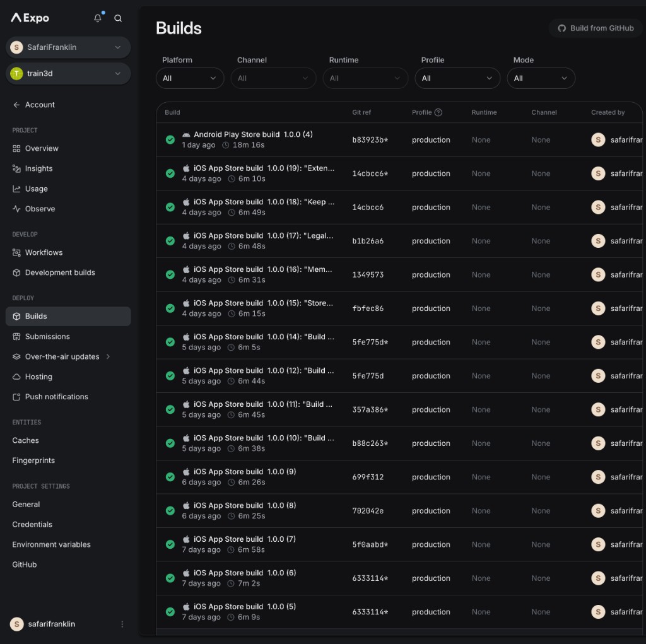Open Android Play Store build 1.0.0 (4)
Viewport: 646px width, 644px height.
253,135
